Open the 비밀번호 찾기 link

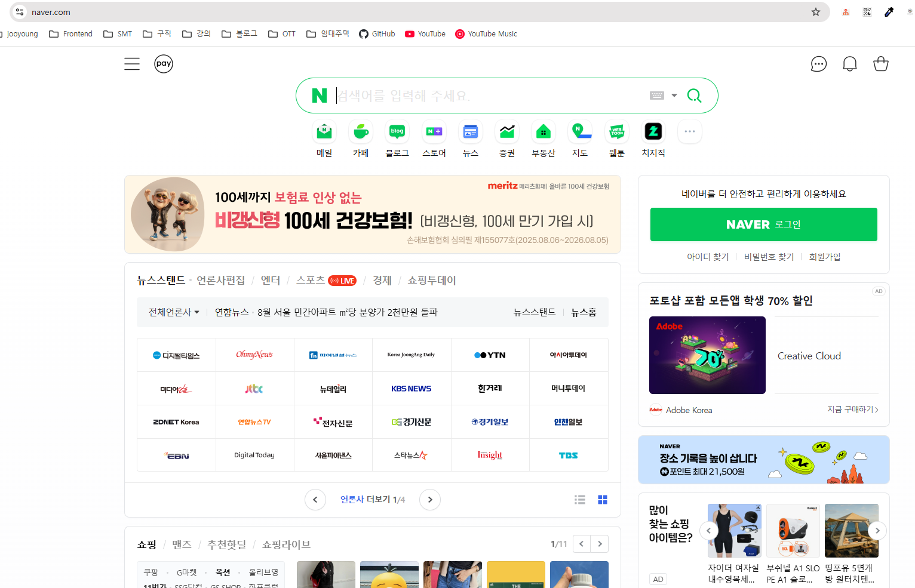(x=769, y=257)
